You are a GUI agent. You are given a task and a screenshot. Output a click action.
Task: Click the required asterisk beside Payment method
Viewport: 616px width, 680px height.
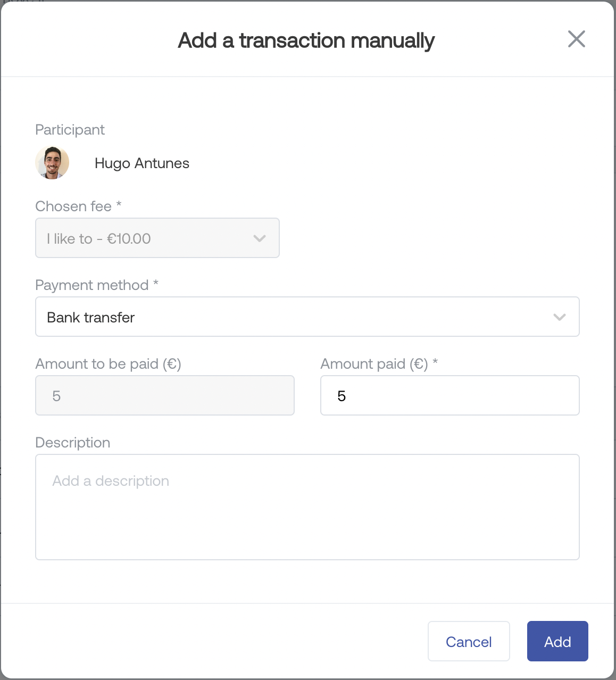[x=156, y=284]
